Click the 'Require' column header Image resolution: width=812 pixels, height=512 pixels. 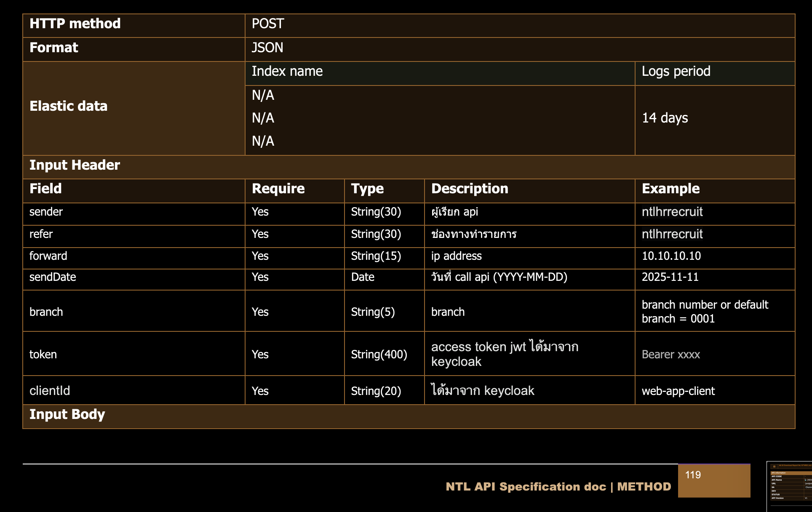(278, 189)
